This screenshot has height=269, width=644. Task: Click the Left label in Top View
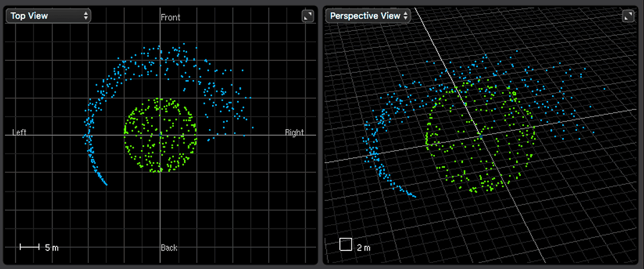click(x=19, y=132)
